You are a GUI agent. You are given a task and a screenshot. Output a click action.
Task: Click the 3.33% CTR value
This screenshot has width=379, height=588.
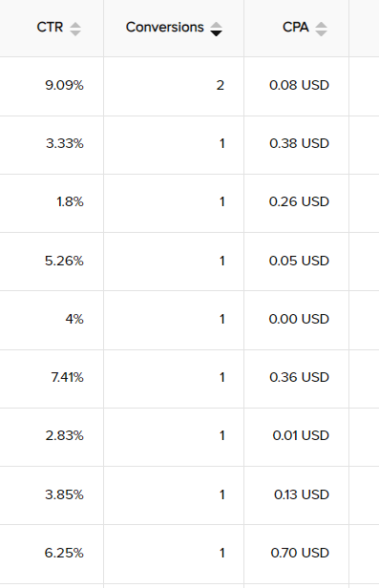[x=65, y=143]
